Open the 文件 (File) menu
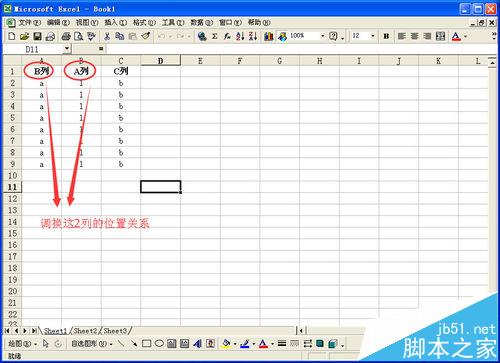 [29, 23]
